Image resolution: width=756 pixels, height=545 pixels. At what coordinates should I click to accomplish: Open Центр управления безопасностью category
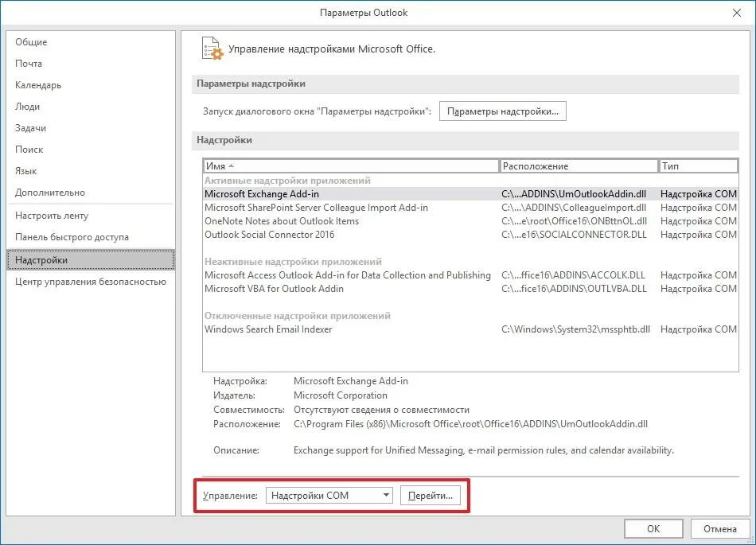pyautogui.click(x=91, y=282)
